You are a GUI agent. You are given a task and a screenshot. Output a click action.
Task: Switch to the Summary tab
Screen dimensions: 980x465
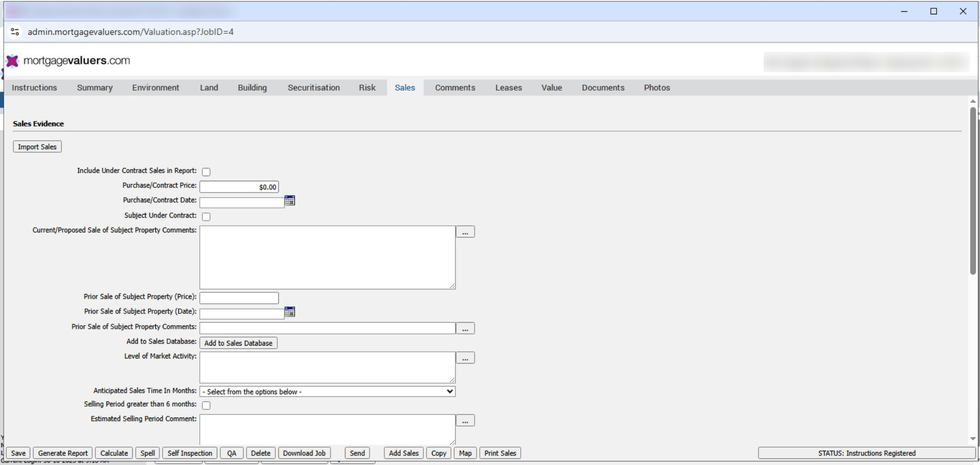point(95,88)
